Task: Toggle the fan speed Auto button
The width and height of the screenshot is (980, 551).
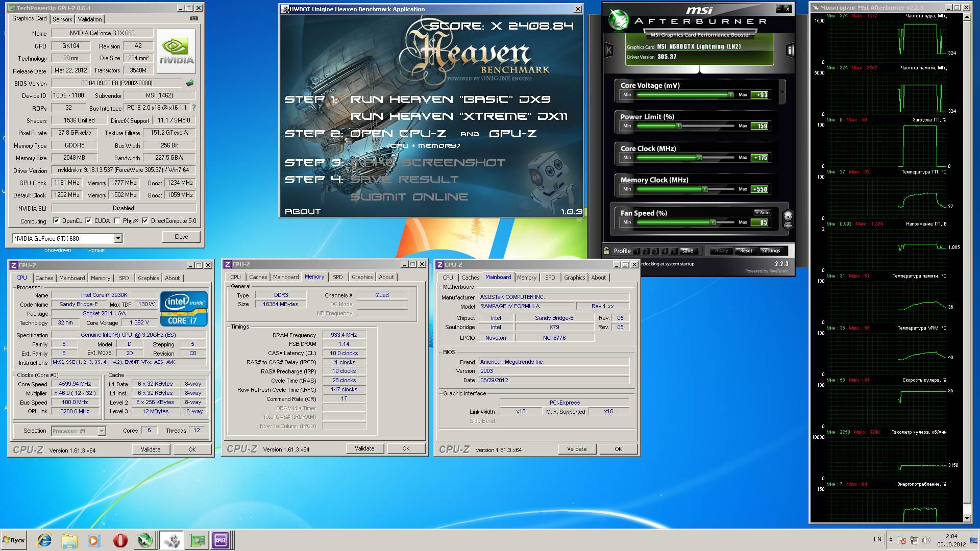Action: point(763,212)
